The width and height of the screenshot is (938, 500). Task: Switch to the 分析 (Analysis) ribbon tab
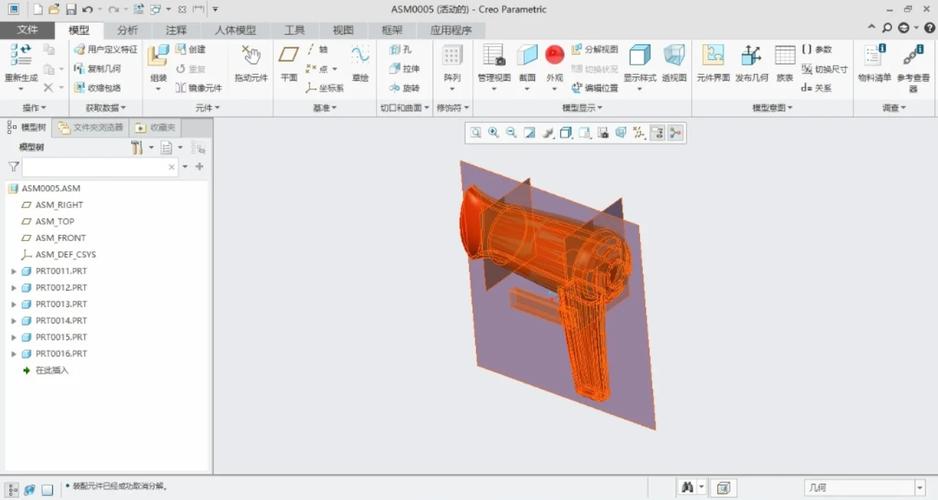pos(128,30)
